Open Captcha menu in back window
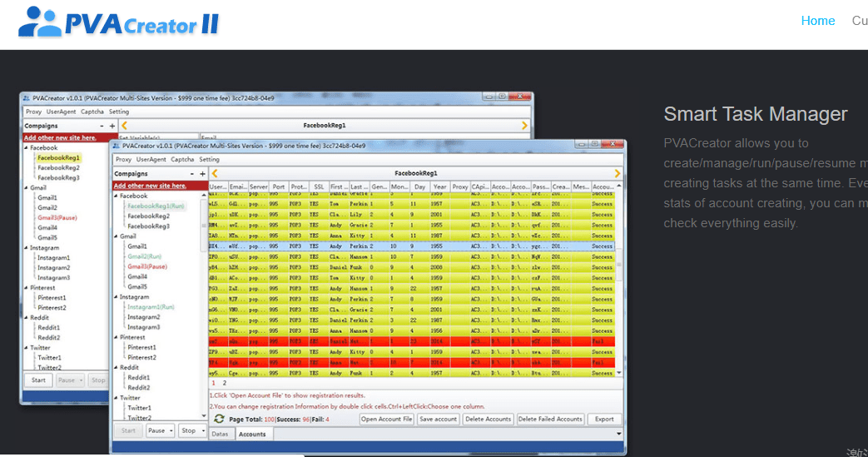This screenshot has height=457, width=868. 92,112
